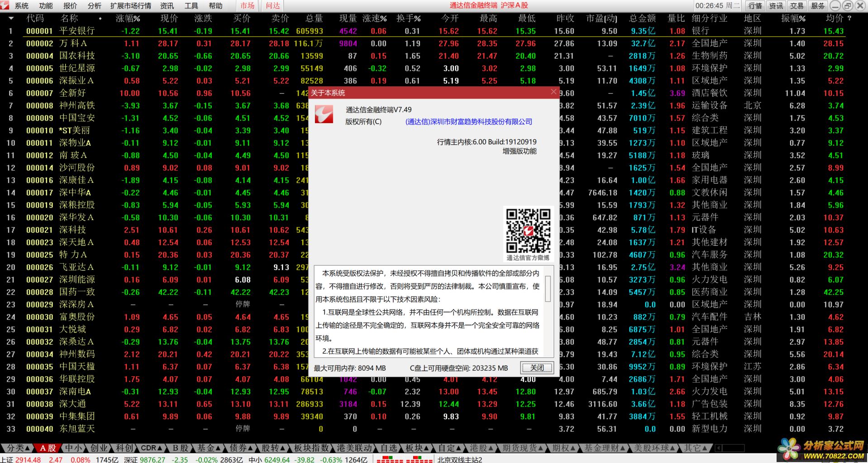Click the 关闭 button in the about dialog
The height and width of the screenshot is (463, 868).
[x=537, y=368]
